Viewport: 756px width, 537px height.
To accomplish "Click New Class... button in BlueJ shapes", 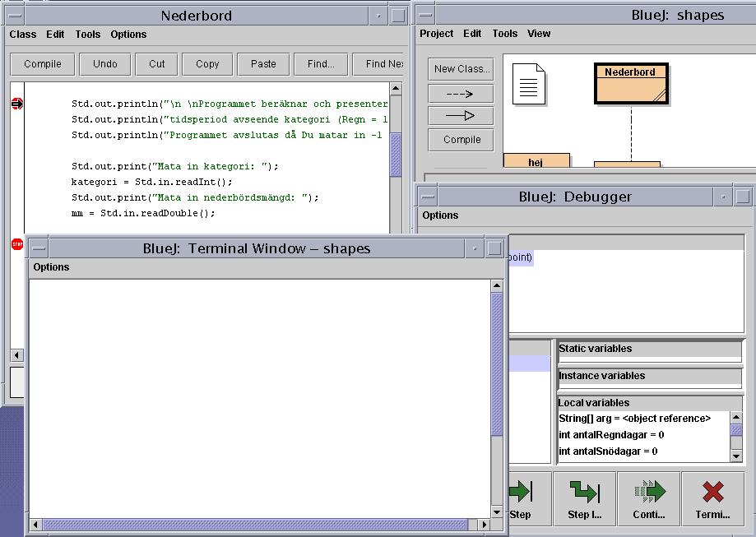I will tap(461, 69).
